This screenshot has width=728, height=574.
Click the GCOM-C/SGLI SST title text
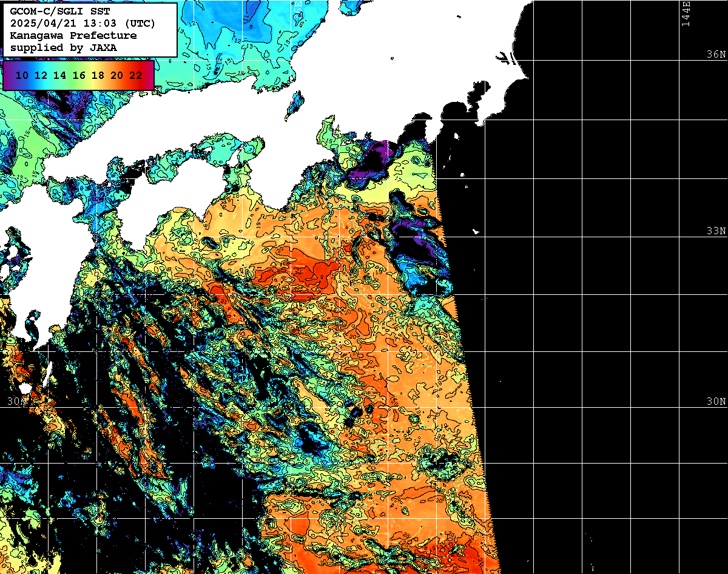60,12
